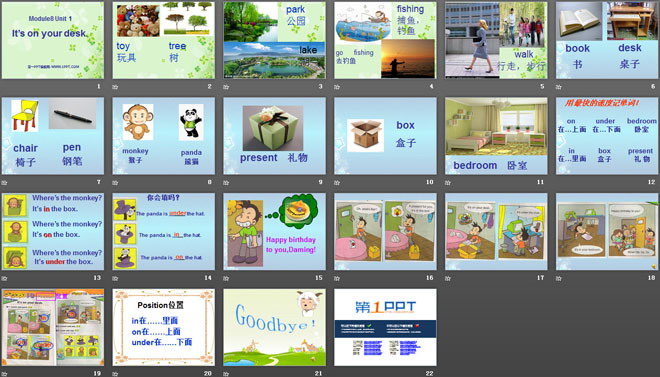Click the animation star icon under slide 14
This screenshot has height=377, width=660.
[115, 278]
